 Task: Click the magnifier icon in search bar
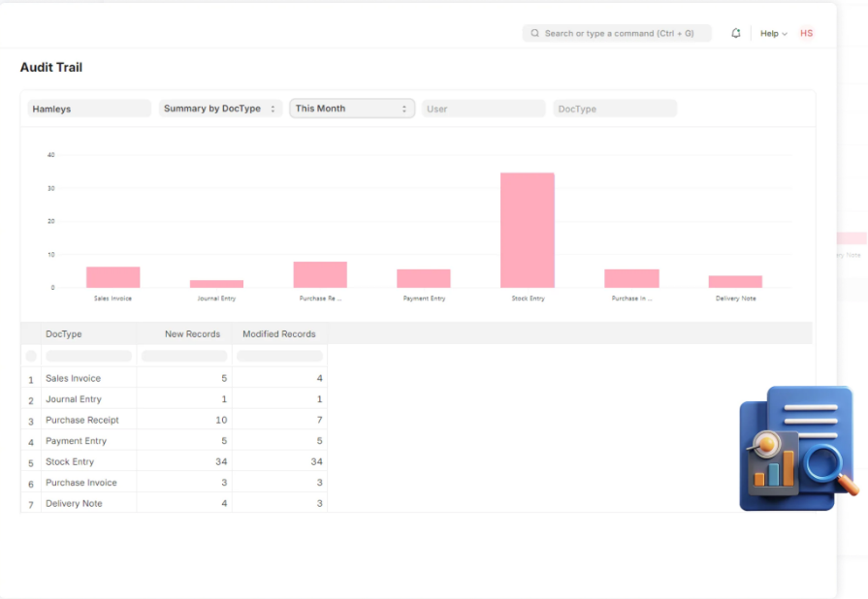point(534,33)
